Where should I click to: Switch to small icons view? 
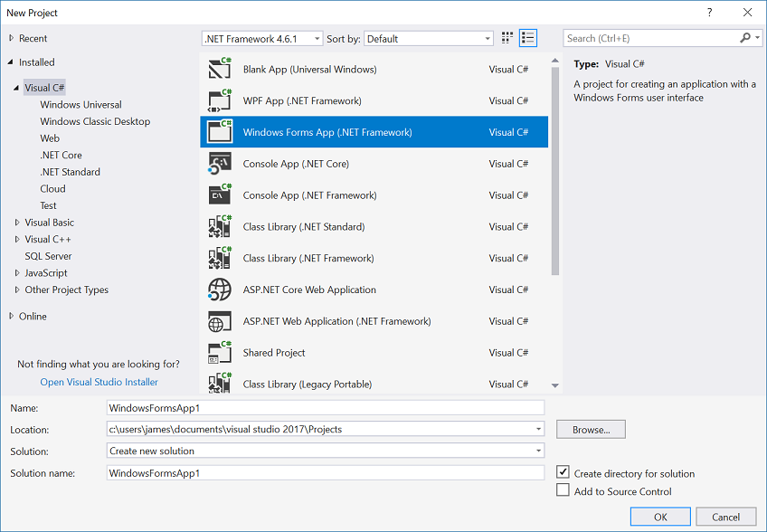[507, 38]
